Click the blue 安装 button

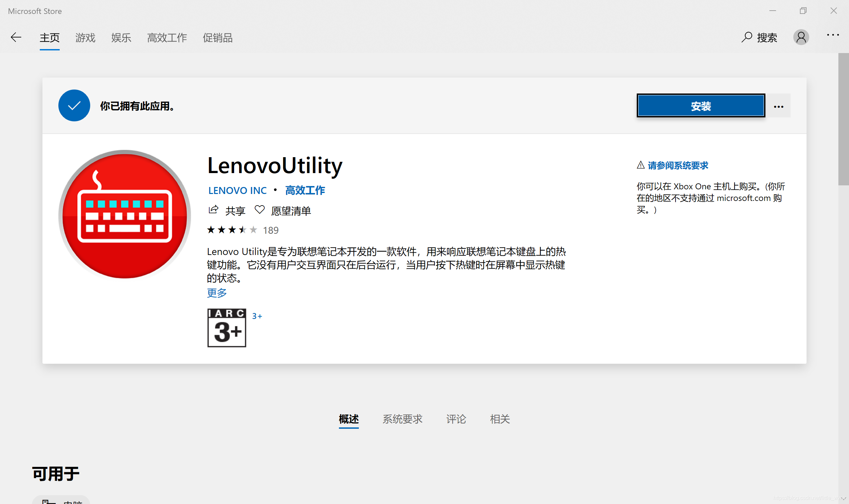point(701,106)
